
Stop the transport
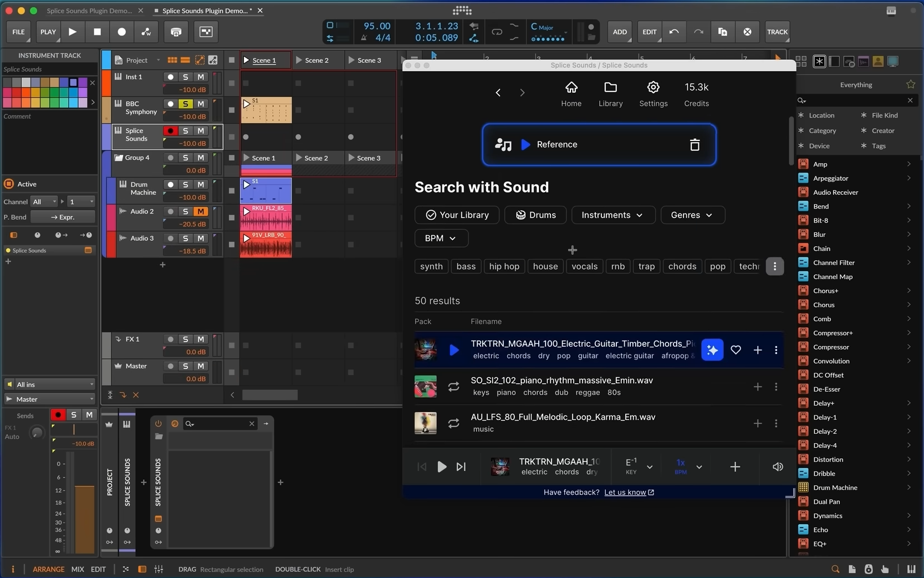(x=97, y=32)
